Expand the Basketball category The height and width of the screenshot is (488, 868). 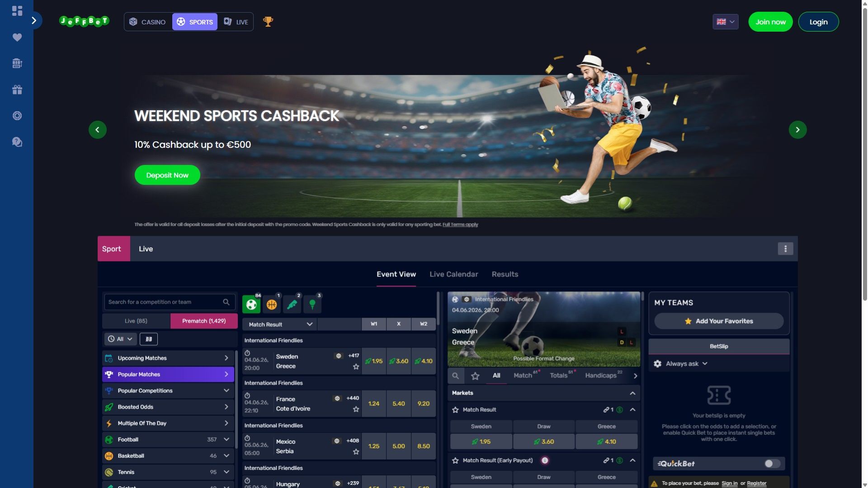pos(168,455)
